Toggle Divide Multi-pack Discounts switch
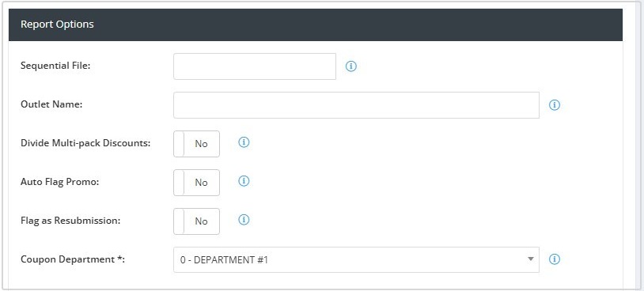 pos(196,144)
